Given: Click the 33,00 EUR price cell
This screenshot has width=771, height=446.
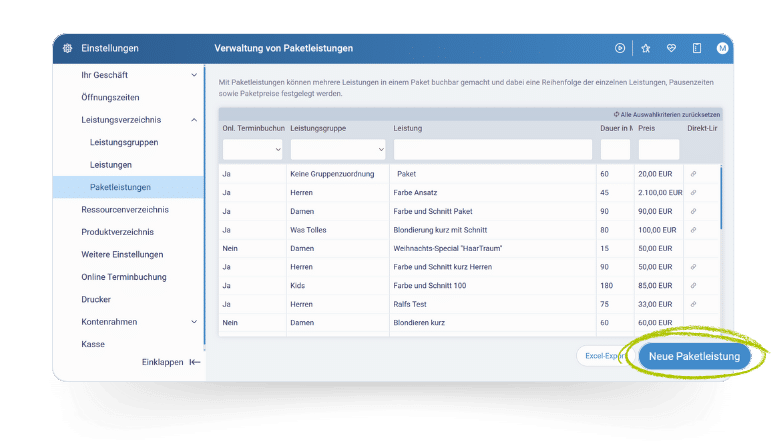Looking at the screenshot, I should [x=655, y=304].
